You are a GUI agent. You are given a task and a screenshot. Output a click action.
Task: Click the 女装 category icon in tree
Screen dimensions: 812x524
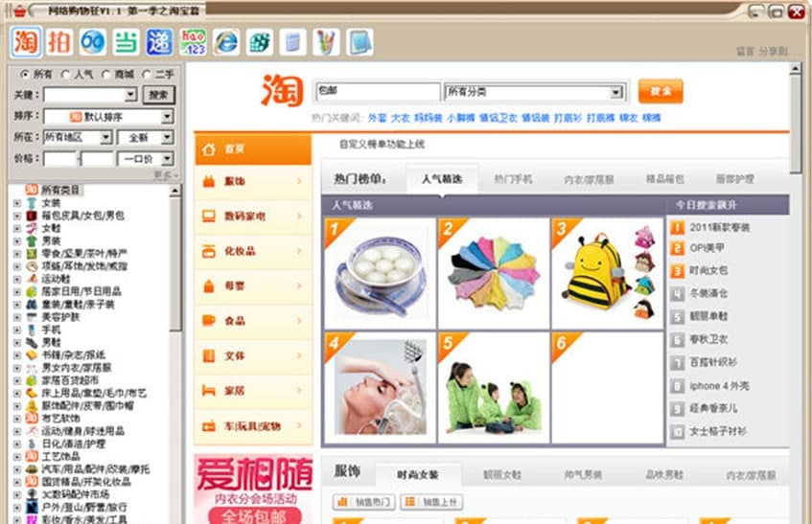pyautogui.click(x=32, y=203)
